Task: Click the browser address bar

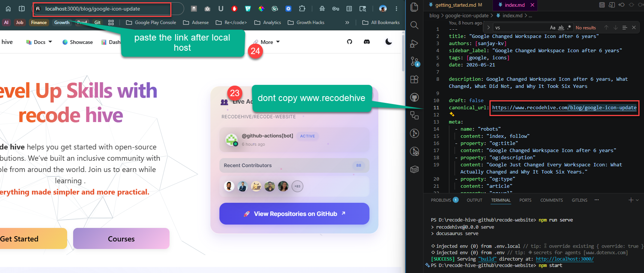Action: (107, 9)
